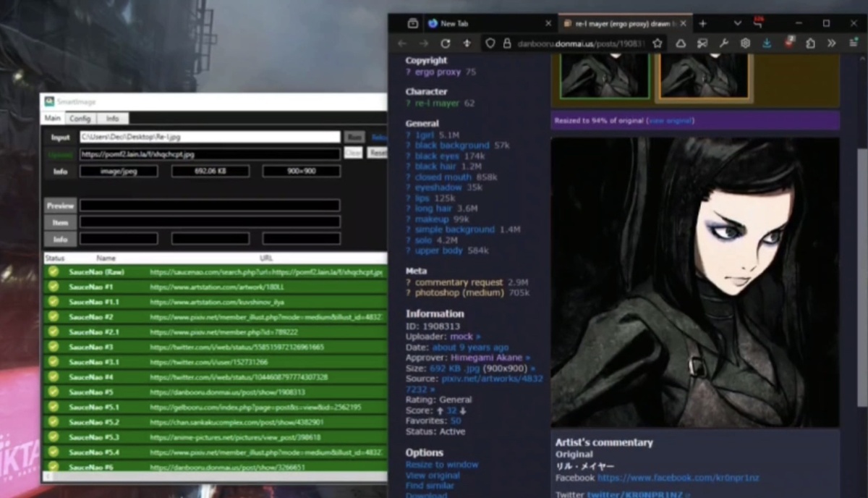Click the checkmark icon on SauceNao #3 row
Image resolution: width=868 pixels, height=498 pixels.
54,347
